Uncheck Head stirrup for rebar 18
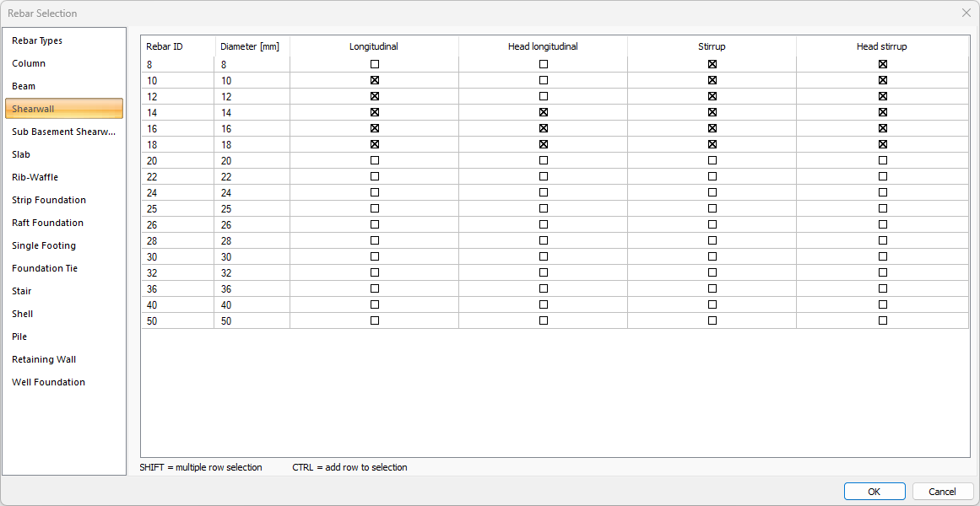The image size is (980, 506). 883,144
